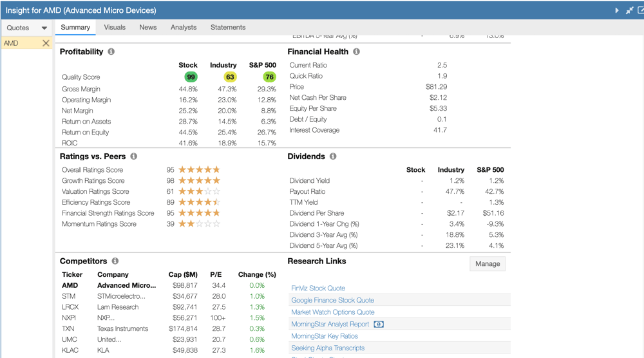
Task: Click the Texas Instruments cap $174,814
Action: [x=183, y=328]
